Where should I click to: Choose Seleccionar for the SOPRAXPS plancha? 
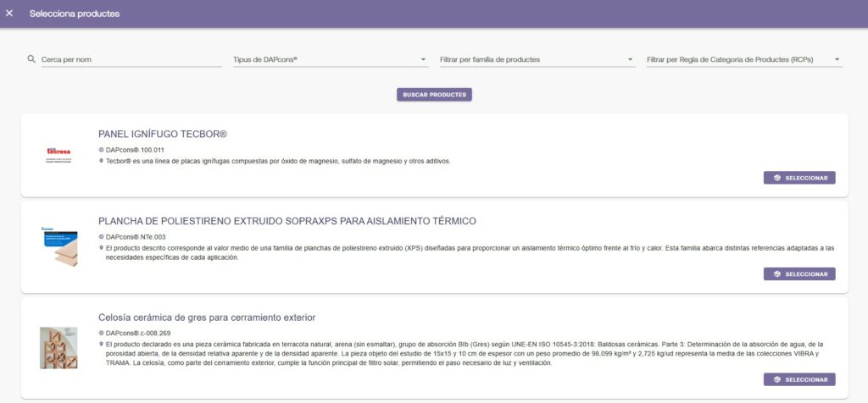(799, 274)
